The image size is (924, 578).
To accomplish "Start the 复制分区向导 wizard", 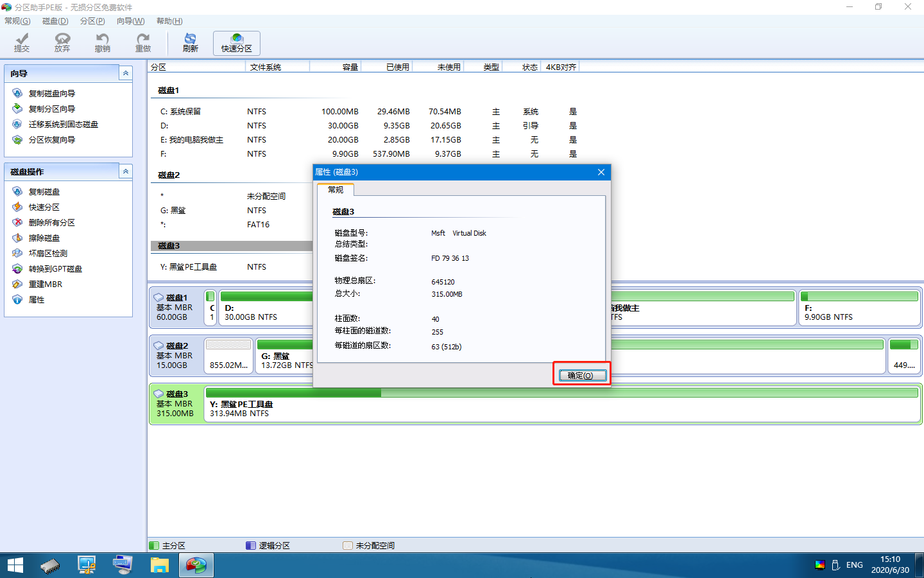I will (x=52, y=109).
